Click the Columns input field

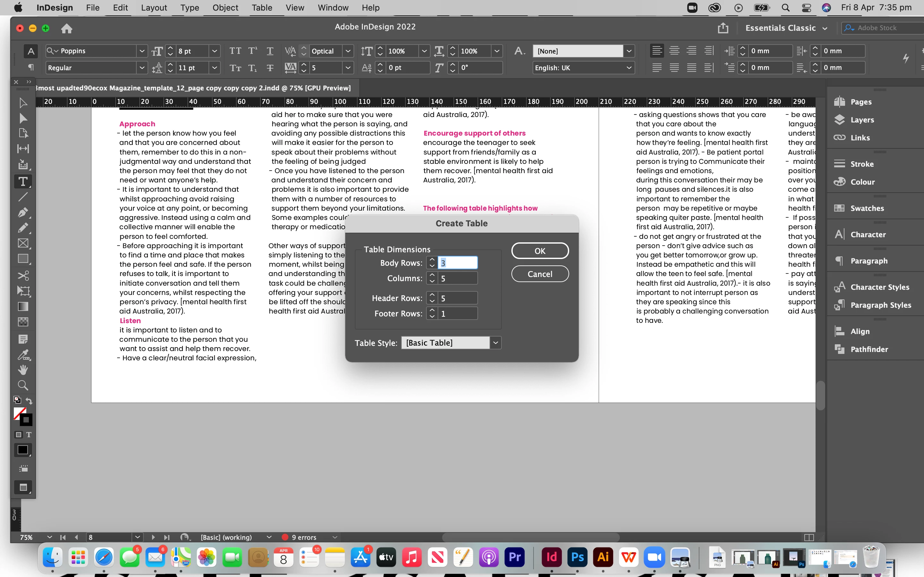[x=457, y=279]
